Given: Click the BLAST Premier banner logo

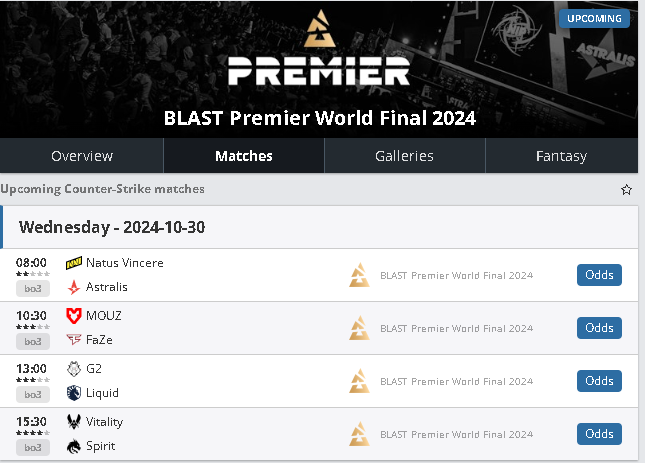Looking at the screenshot, I should pos(319,50).
